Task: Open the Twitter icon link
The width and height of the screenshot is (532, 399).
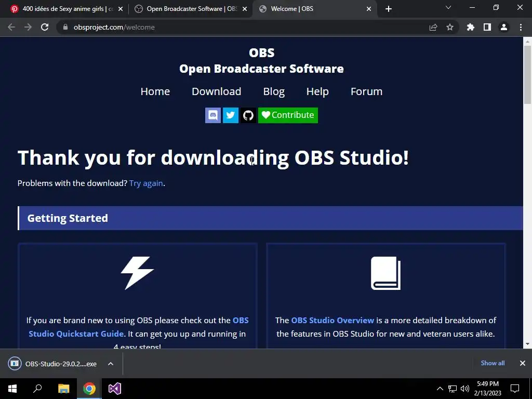Action: point(230,115)
